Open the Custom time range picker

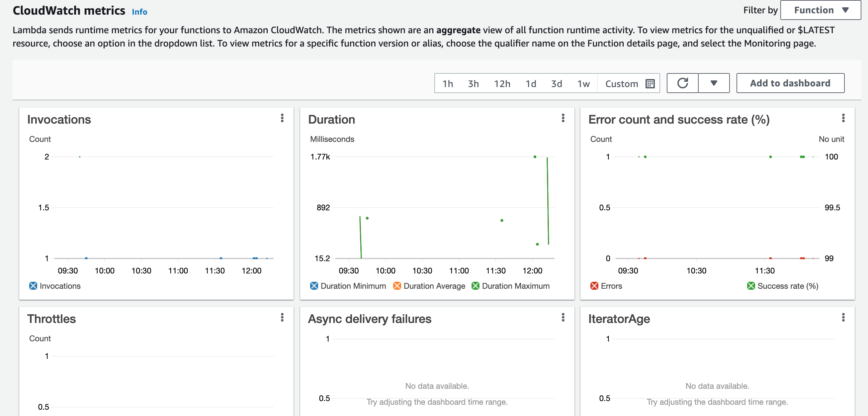(x=622, y=83)
